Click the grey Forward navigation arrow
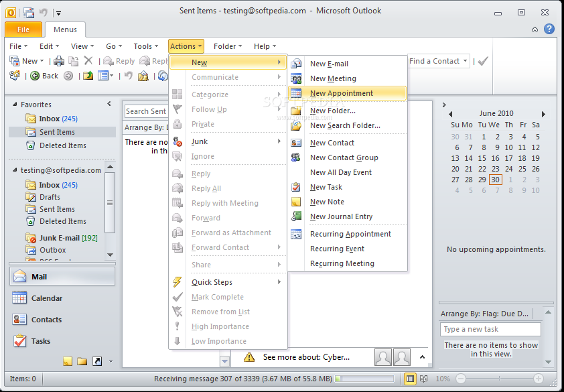 pos(68,76)
